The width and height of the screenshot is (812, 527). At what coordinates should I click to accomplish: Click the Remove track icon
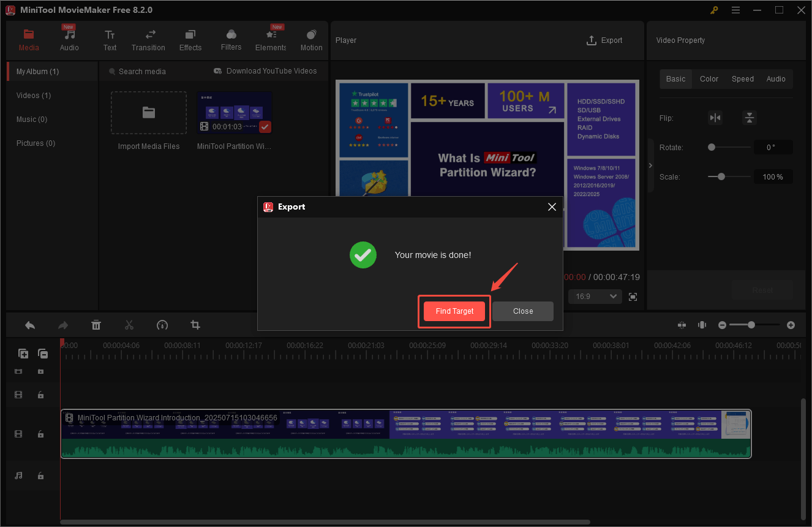pyautogui.click(x=43, y=354)
